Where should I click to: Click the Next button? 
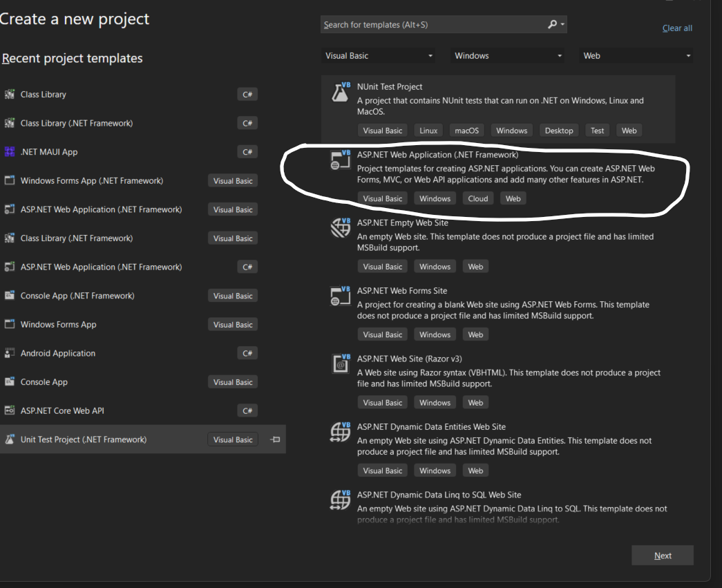tap(663, 556)
